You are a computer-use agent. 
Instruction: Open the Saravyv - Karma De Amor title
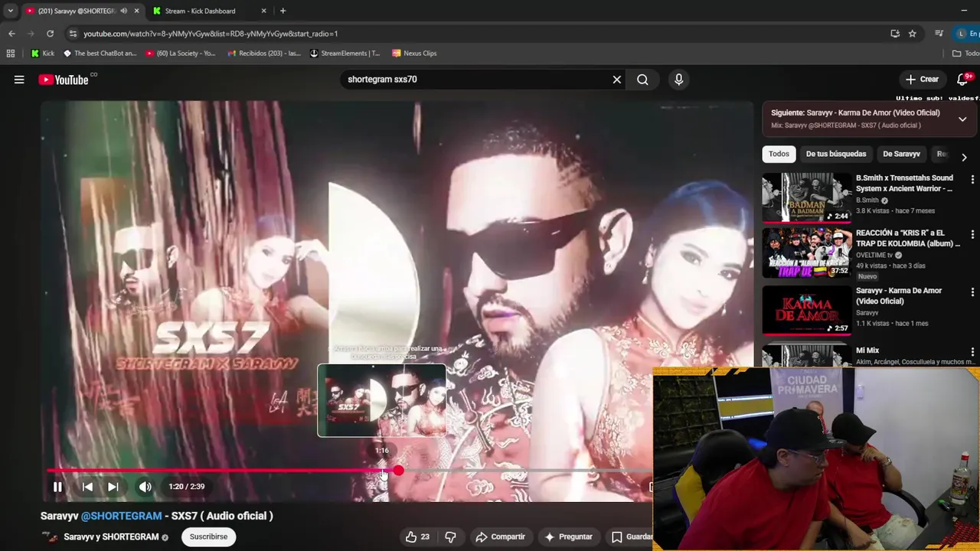pyautogui.click(x=899, y=295)
